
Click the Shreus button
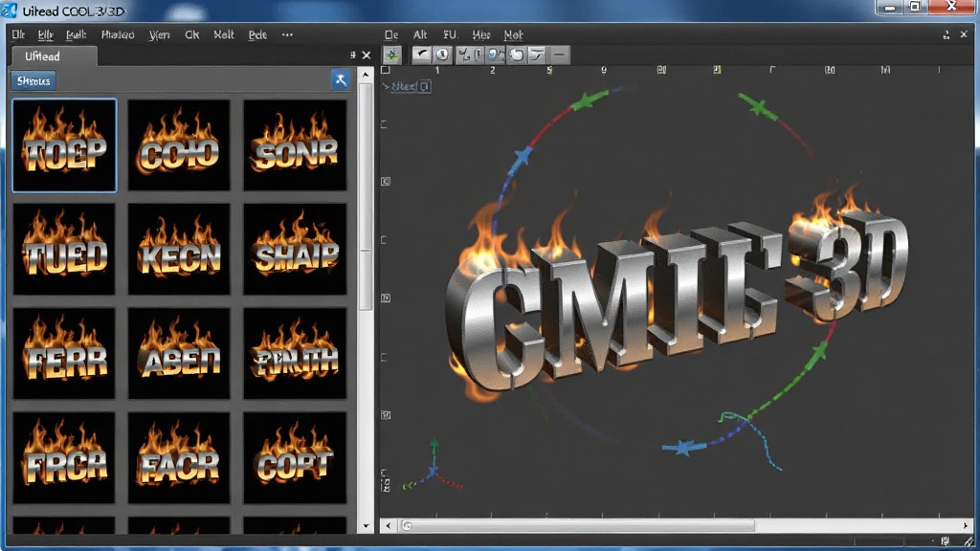pos(33,80)
